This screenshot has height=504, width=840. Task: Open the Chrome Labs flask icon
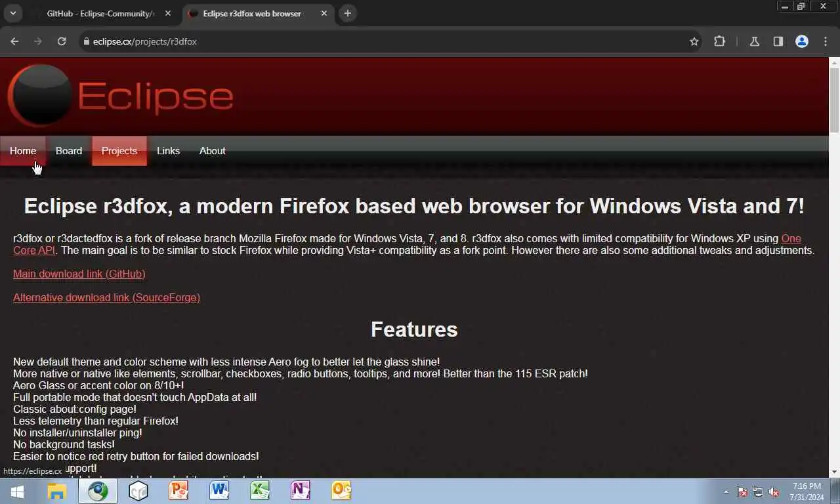(755, 41)
